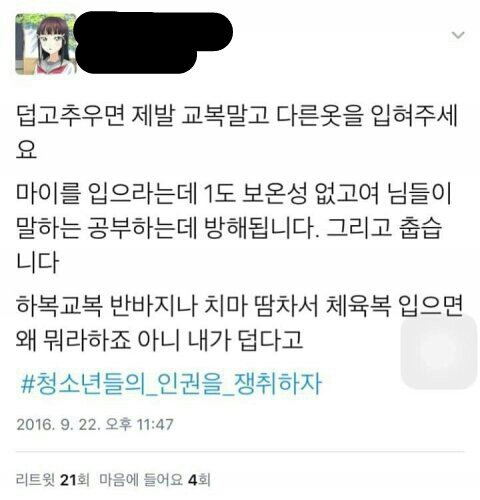
Task: Open the hashtag #청소년들의_인권을_쟁취하자
Action: (170, 383)
